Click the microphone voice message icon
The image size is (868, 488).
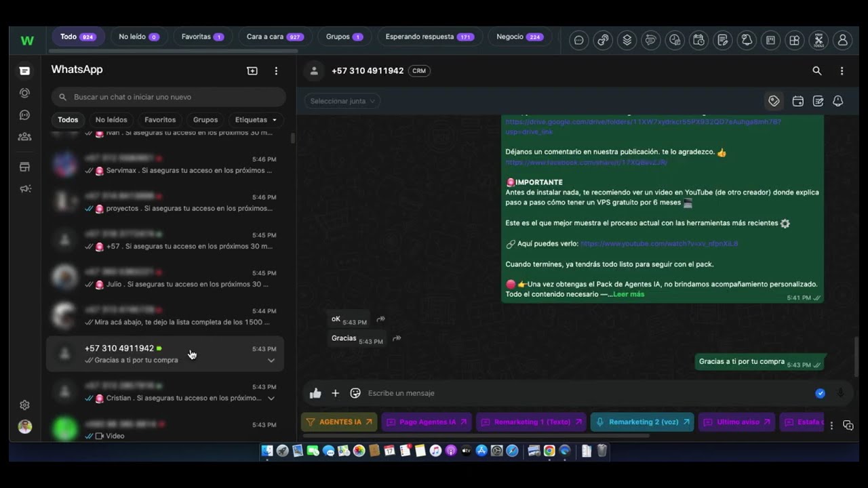click(840, 393)
